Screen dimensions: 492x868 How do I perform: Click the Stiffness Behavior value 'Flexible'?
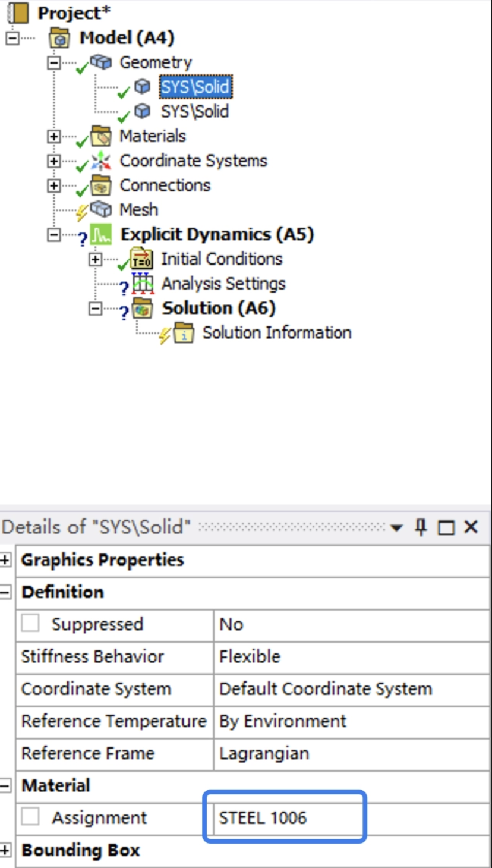click(351, 656)
